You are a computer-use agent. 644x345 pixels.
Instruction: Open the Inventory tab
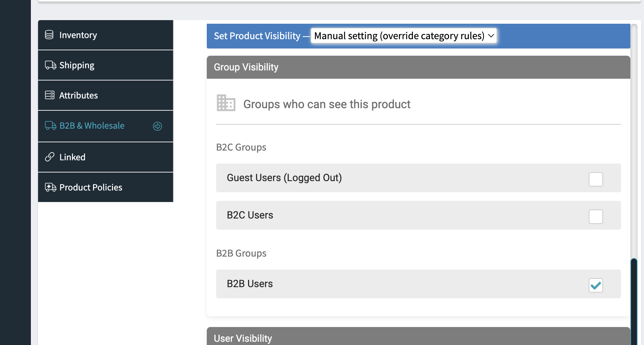(x=106, y=35)
